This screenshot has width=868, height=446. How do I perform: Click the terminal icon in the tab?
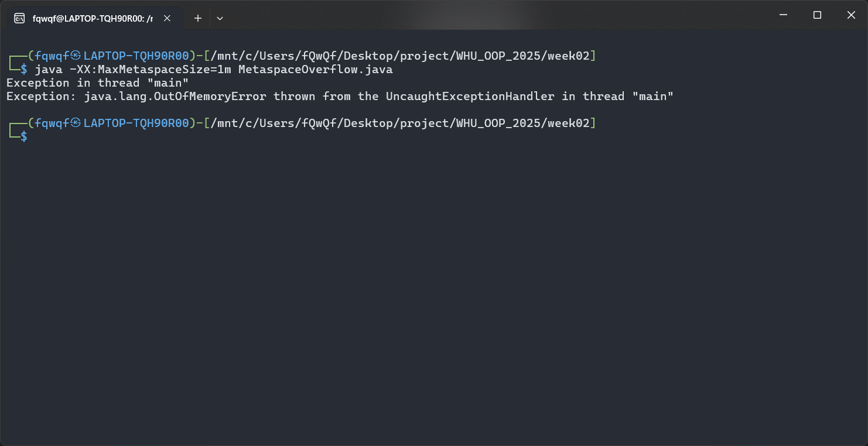click(19, 18)
